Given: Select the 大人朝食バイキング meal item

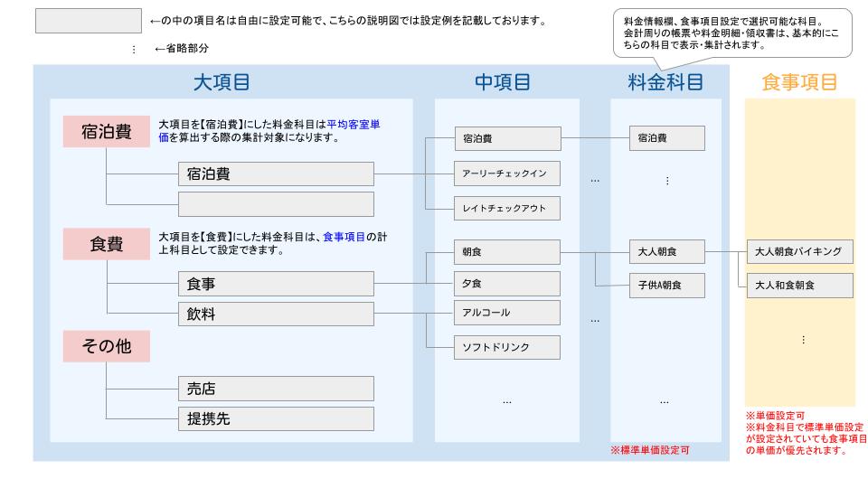Looking at the screenshot, I should (799, 252).
